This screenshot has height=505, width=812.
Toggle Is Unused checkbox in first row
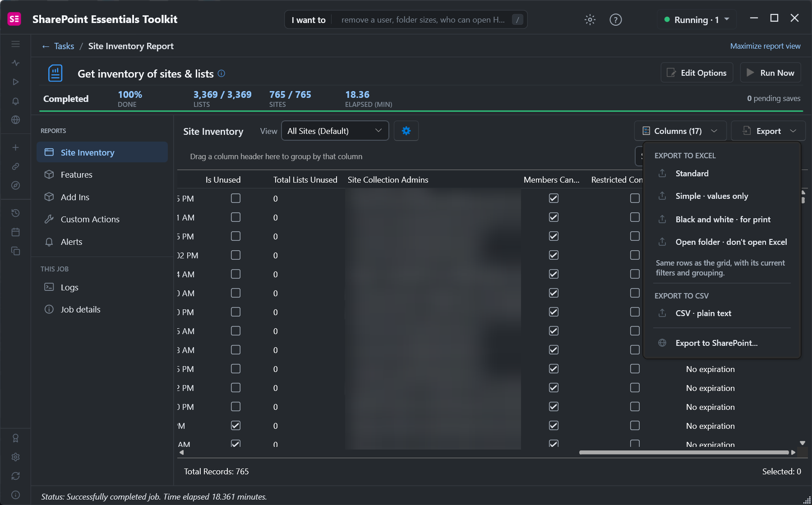click(x=235, y=198)
